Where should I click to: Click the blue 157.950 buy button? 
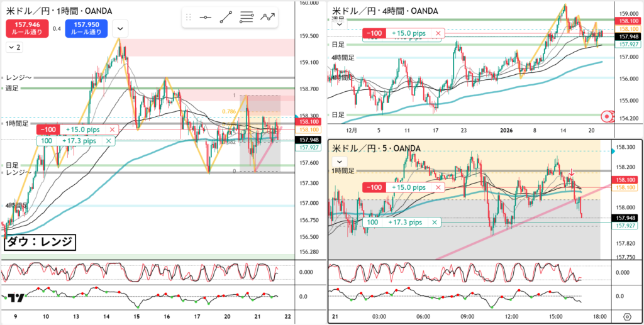tap(86, 28)
